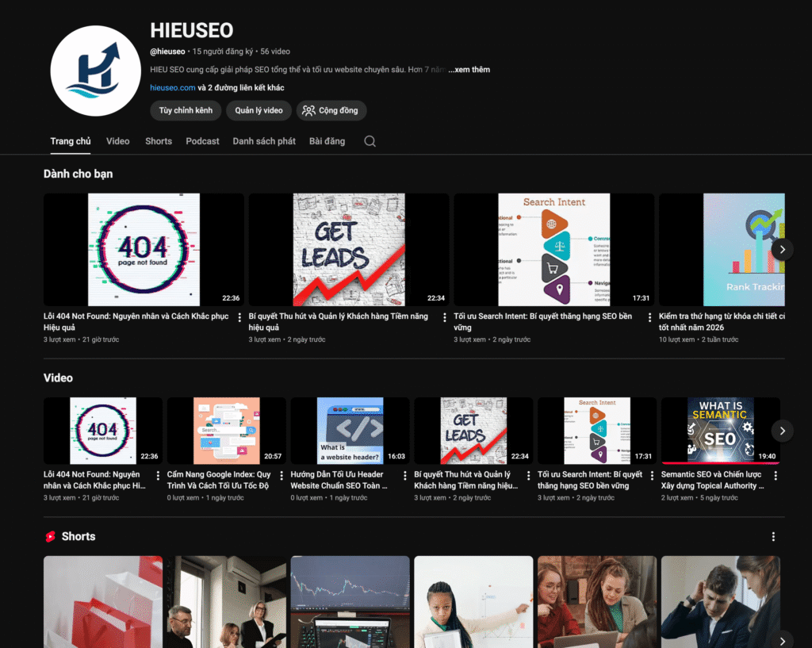Open title 'Semantic SEO và Chiến lược'
812x648 pixels.
point(713,480)
